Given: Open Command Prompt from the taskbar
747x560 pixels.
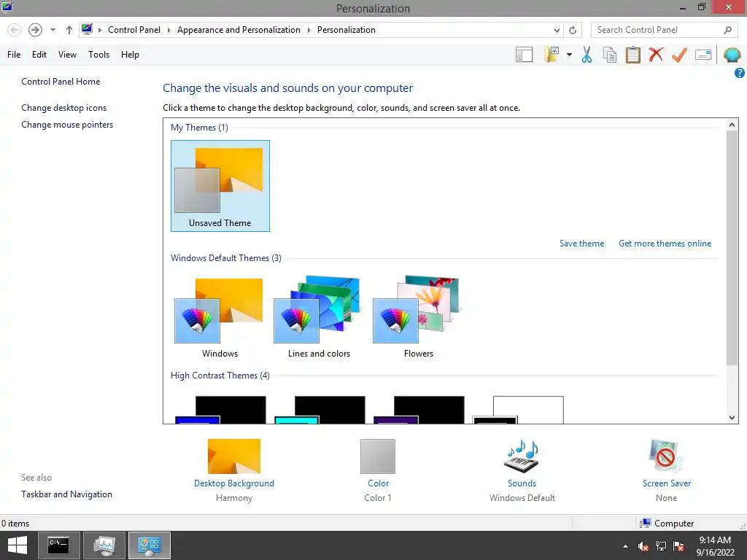Looking at the screenshot, I should (x=58, y=545).
